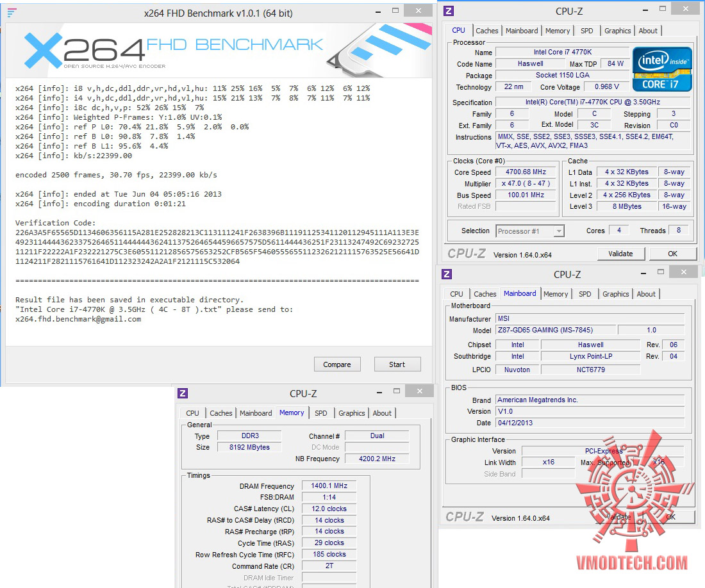Image resolution: width=705 pixels, height=588 pixels.
Task: Close the x264 FHD Benchmark window
Action: (419, 11)
